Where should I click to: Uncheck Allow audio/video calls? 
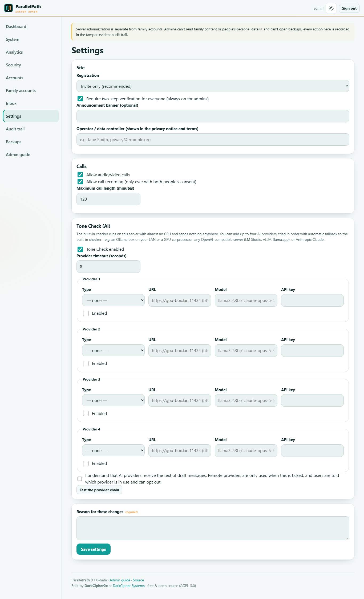(80, 175)
